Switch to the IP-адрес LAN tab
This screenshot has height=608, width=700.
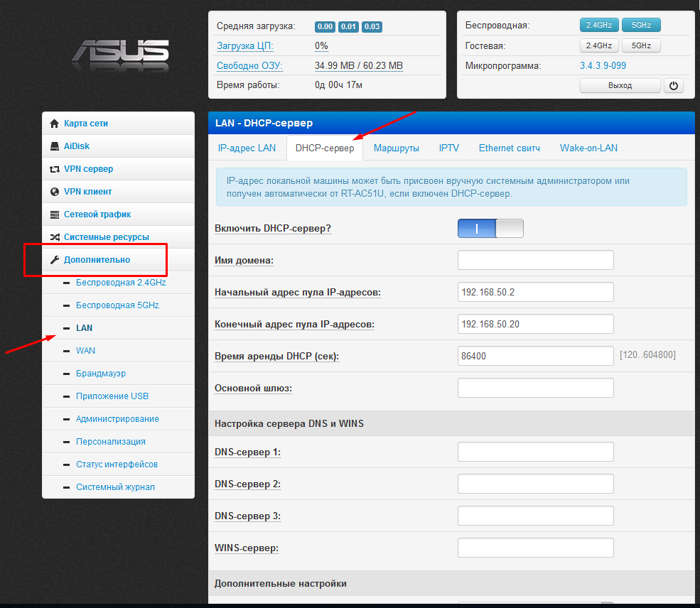[247, 148]
